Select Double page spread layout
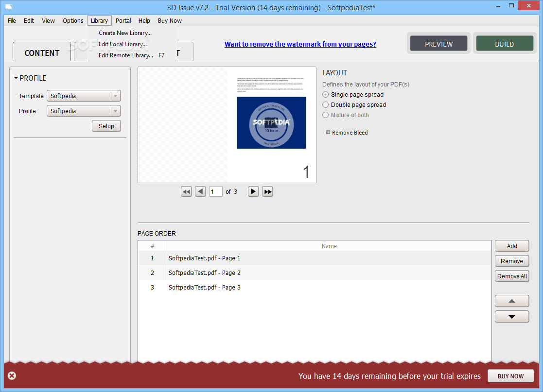This screenshot has width=543, height=392. point(326,105)
